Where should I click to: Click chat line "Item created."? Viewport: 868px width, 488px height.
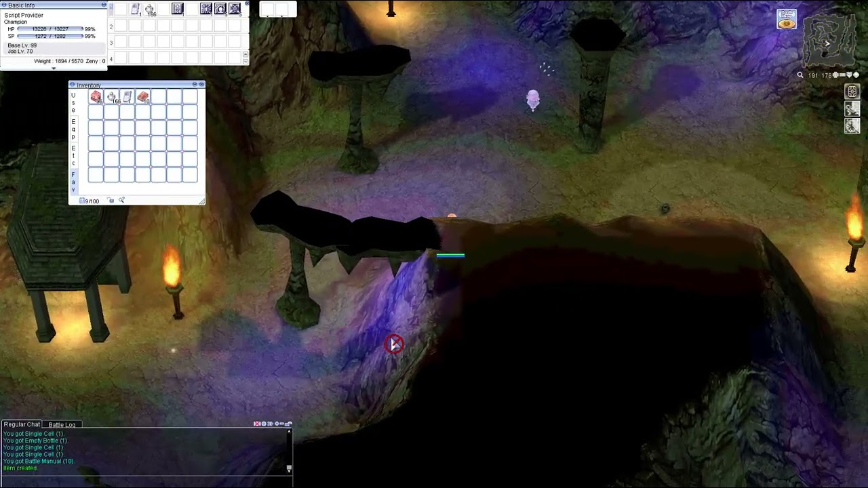coord(20,468)
